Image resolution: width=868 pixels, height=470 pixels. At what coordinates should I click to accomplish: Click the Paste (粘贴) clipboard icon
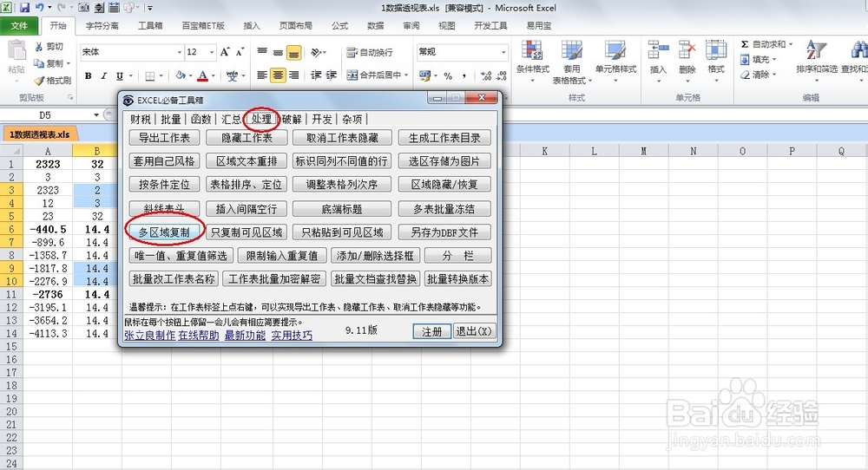pos(16,51)
